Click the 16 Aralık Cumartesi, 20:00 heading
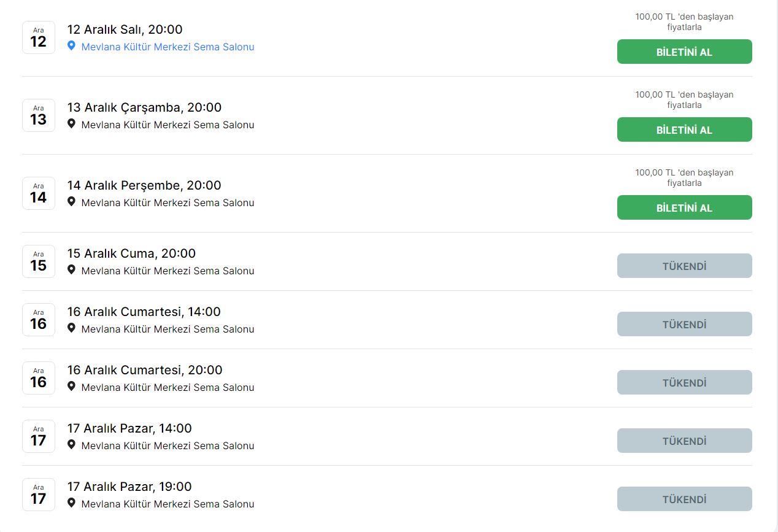 coord(145,370)
